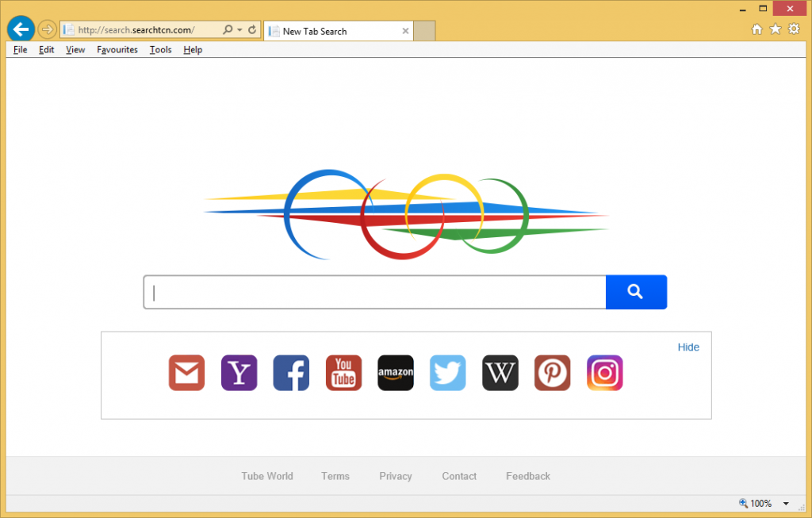Viewport: 812px width, 518px height.
Task: Open the Help menu
Action: 193,50
